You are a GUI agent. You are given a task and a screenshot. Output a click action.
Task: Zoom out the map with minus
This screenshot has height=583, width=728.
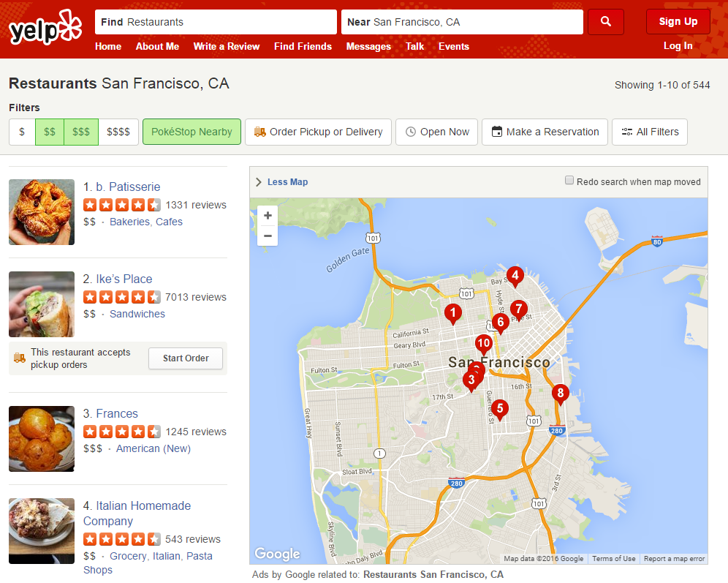[268, 236]
